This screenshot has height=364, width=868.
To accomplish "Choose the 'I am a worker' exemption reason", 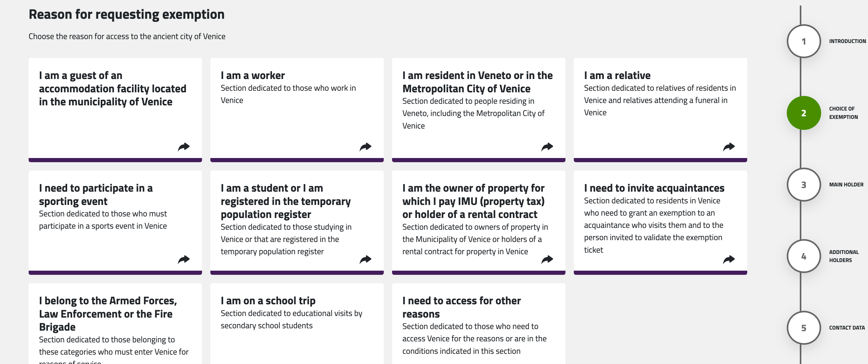I will tap(297, 108).
